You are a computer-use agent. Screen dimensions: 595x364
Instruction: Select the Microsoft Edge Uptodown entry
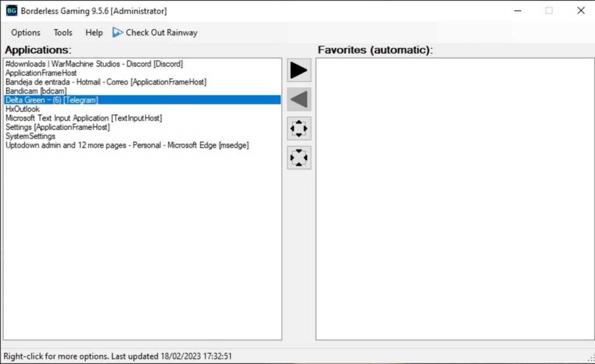126,145
